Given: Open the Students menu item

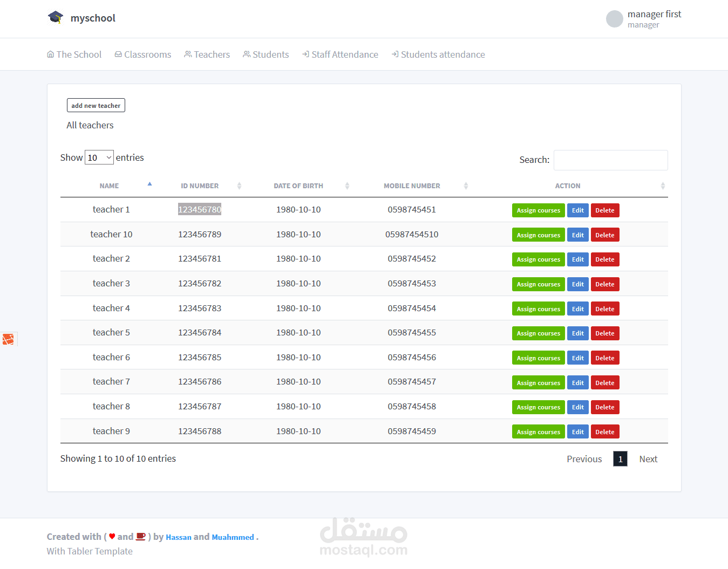Looking at the screenshot, I should pyautogui.click(x=266, y=54).
